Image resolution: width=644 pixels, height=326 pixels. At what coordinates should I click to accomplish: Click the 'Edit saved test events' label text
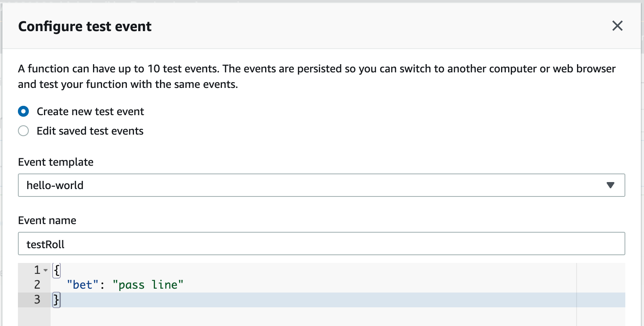pyautogui.click(x=90, y=131)
